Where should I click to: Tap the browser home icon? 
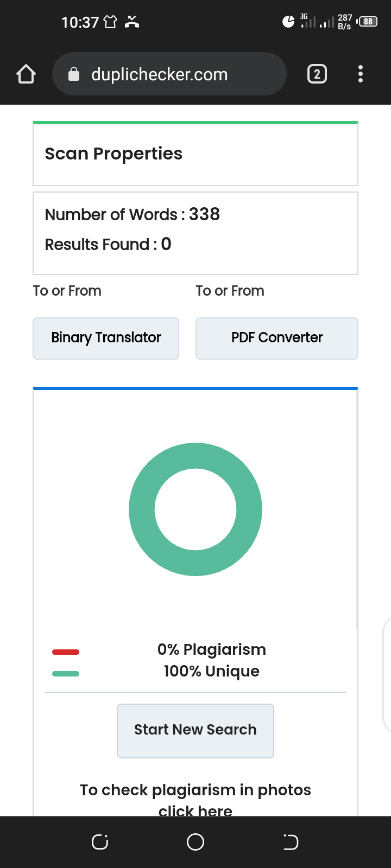[x=26, y=74]
